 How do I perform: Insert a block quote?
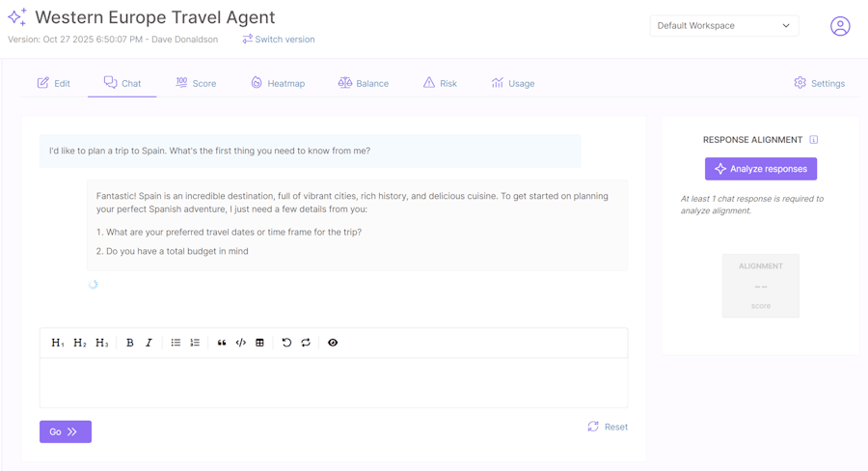(222, 343)
